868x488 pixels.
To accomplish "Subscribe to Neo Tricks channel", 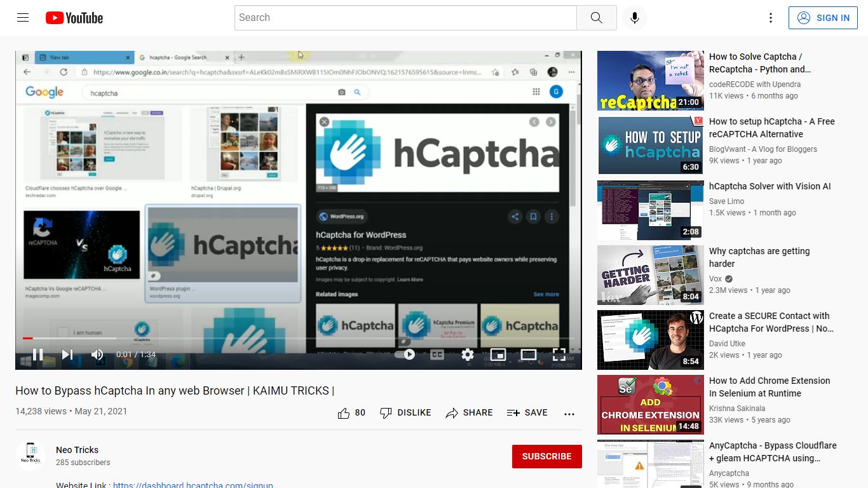I will click(547, 456).
